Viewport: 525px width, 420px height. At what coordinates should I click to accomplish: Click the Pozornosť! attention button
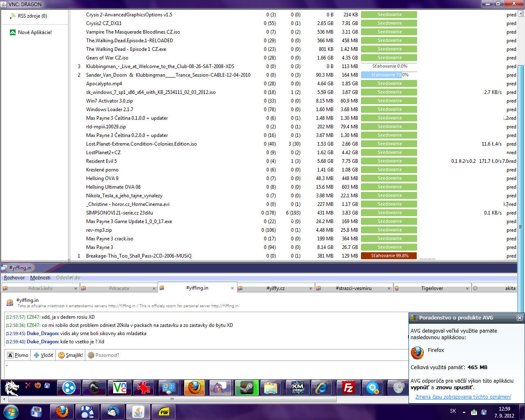click(x=103, y=355)
